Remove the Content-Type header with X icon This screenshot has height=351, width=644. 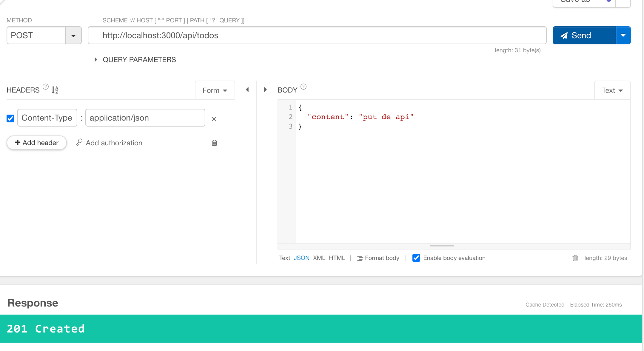(214, 119)
